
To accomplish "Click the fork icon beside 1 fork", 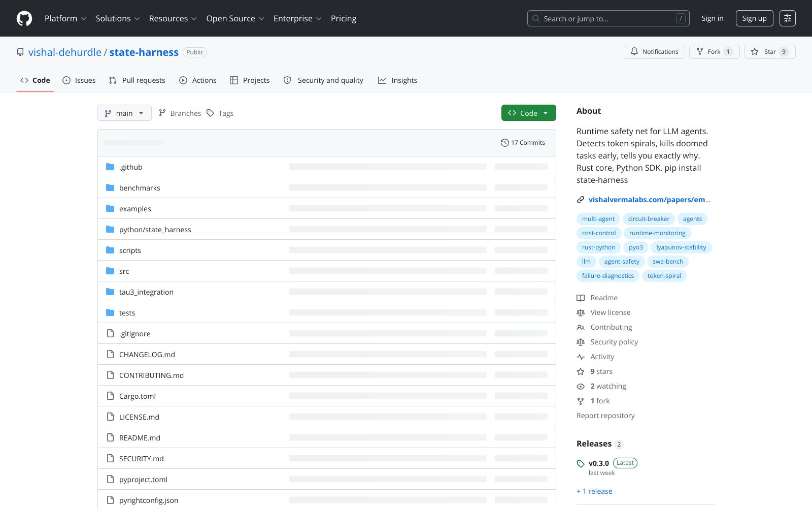I will (581, 401).
